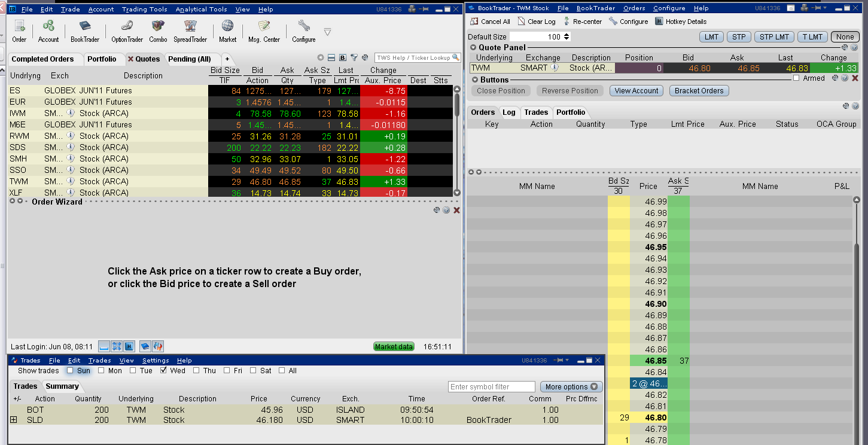Click the row layout icon beside ticker lookup
868x445 pixels.
[331, 58]
